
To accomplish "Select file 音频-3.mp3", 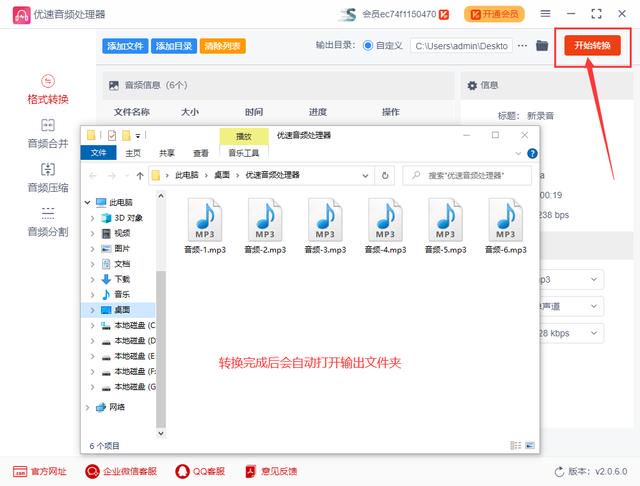I will coord(325,226).
